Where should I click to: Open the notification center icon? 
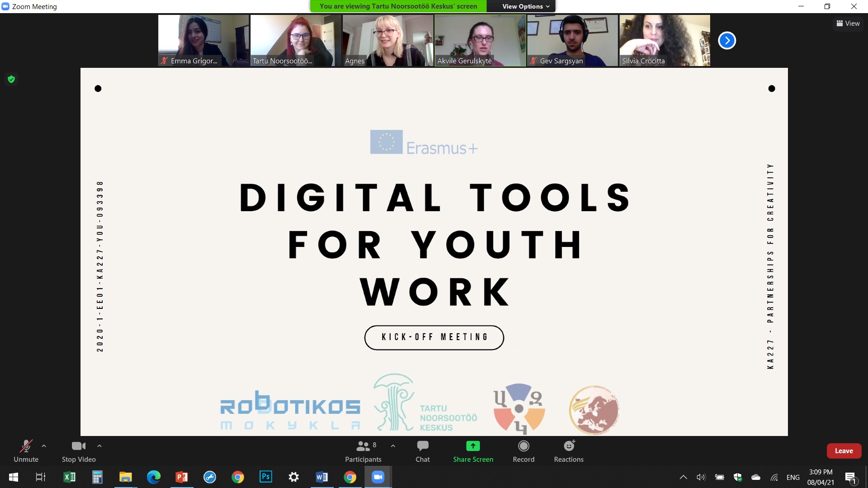tap(850, 477)
